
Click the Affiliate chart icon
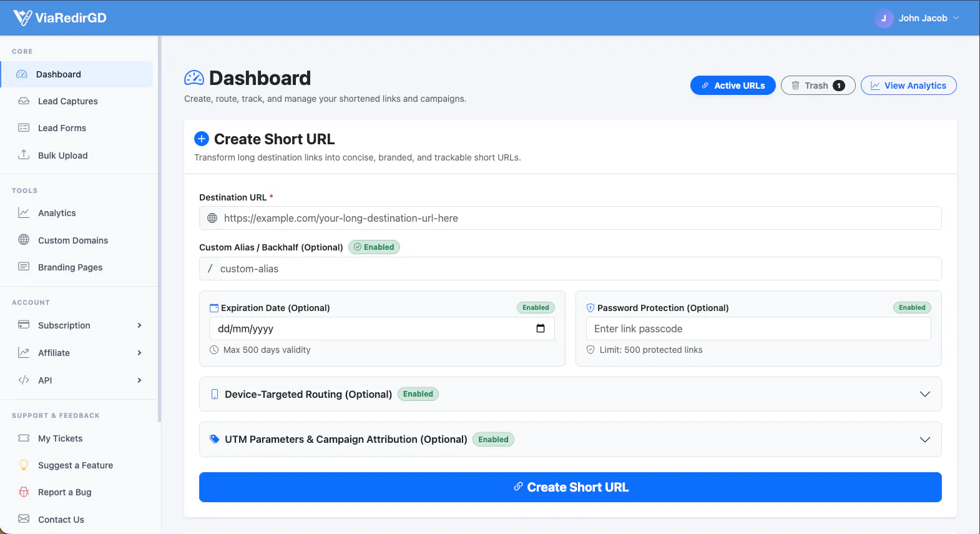pyautogui.click(x=24, y=352)
